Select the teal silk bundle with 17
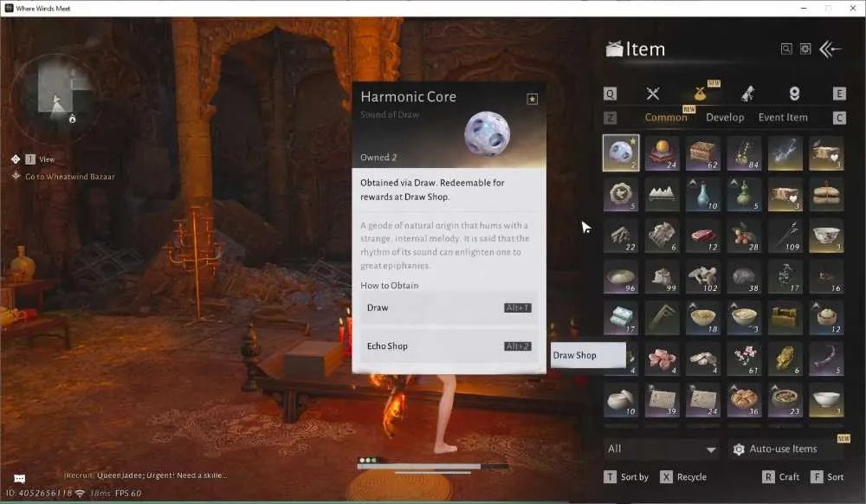 click(621, 318)
